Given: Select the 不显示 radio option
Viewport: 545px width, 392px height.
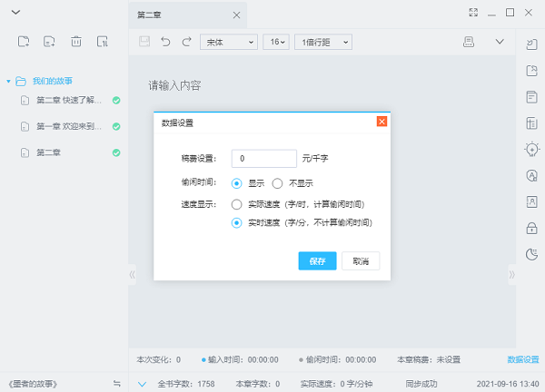Looking at the screenshot, I should click(x=277, y=182).
